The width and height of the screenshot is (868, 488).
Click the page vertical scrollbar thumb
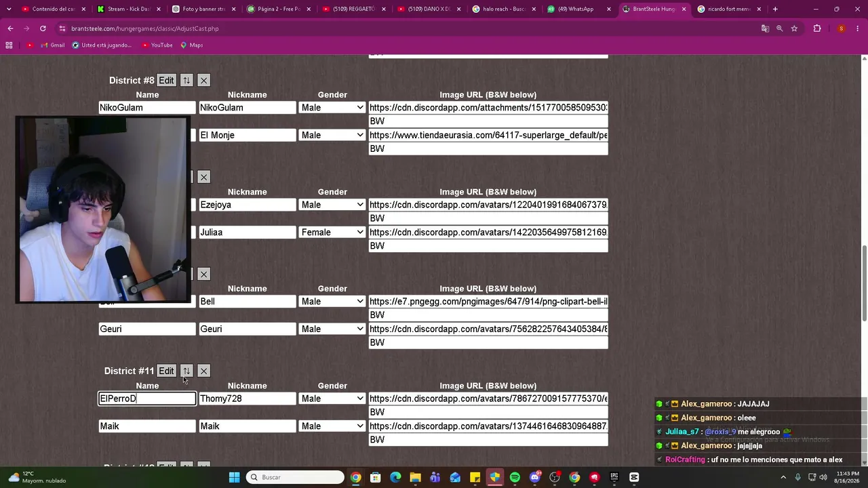tap(864, 283)
